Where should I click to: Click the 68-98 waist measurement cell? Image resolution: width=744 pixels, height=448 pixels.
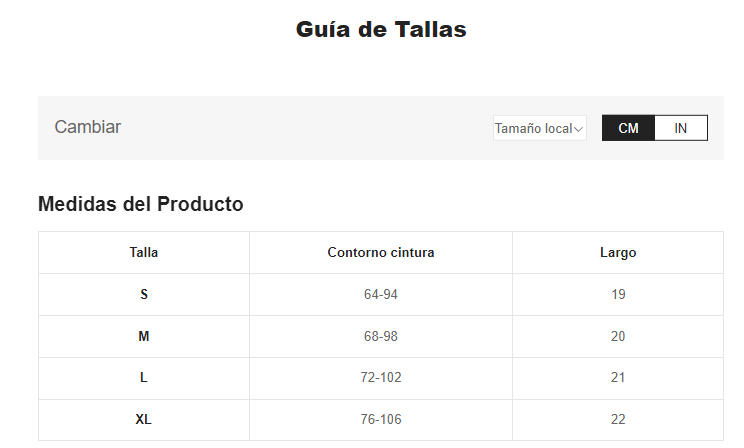click(x=381, y=337)
